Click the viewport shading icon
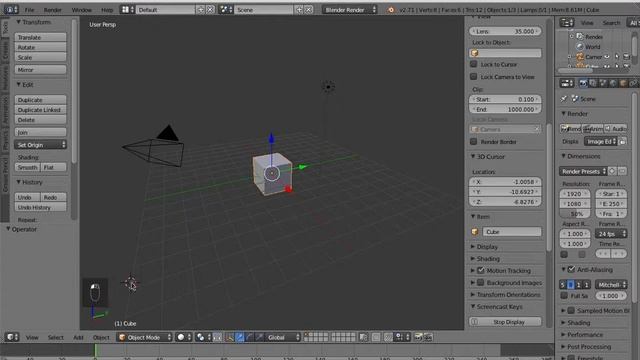The width and height of the screenshot is (640, 360). (183, 337)
